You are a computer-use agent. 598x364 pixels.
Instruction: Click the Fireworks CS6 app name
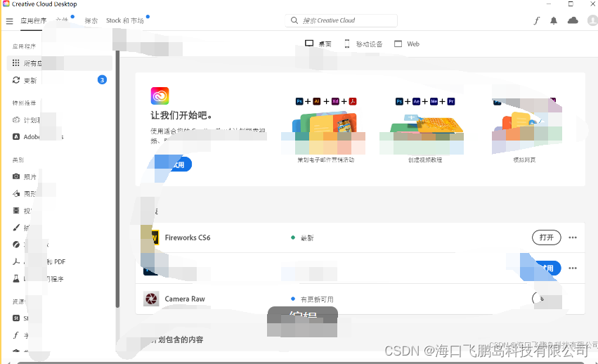(x=187, y=238)
